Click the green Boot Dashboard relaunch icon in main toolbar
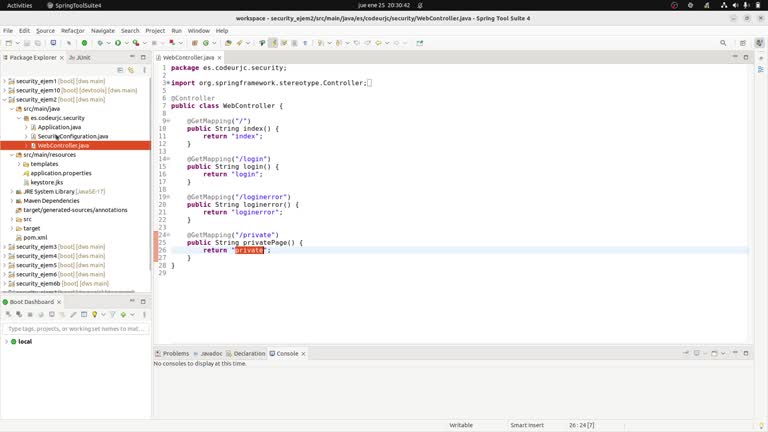This screenshot has height=432, width=768. (x=84, y=43)
